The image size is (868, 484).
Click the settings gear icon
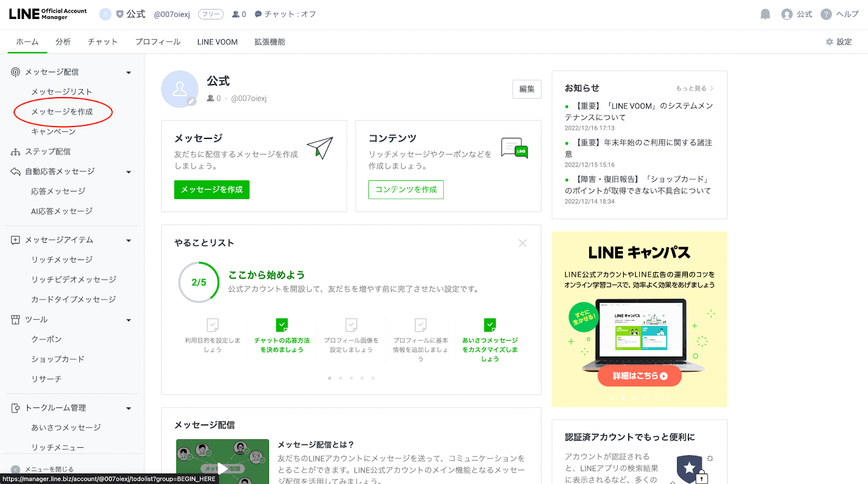point(829,42)
